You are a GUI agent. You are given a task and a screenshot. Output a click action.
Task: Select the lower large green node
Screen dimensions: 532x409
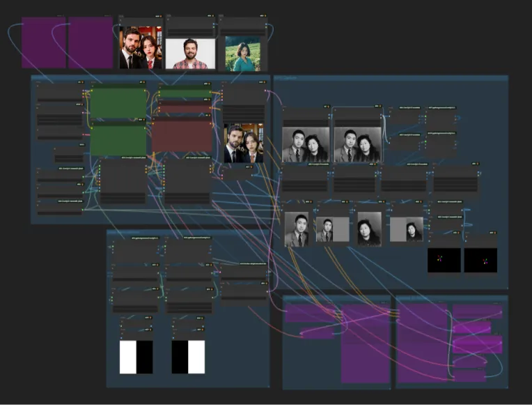(x=119, y=139)
